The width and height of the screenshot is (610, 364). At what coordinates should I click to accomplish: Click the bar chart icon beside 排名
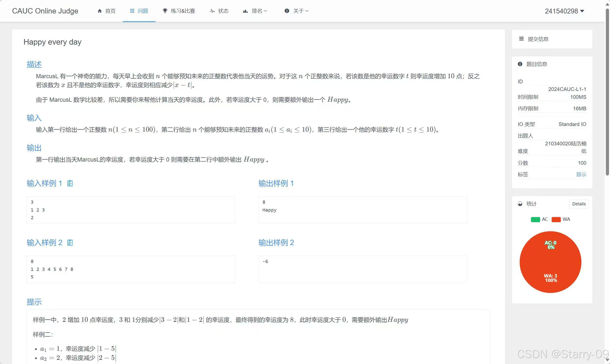point(245,11)
